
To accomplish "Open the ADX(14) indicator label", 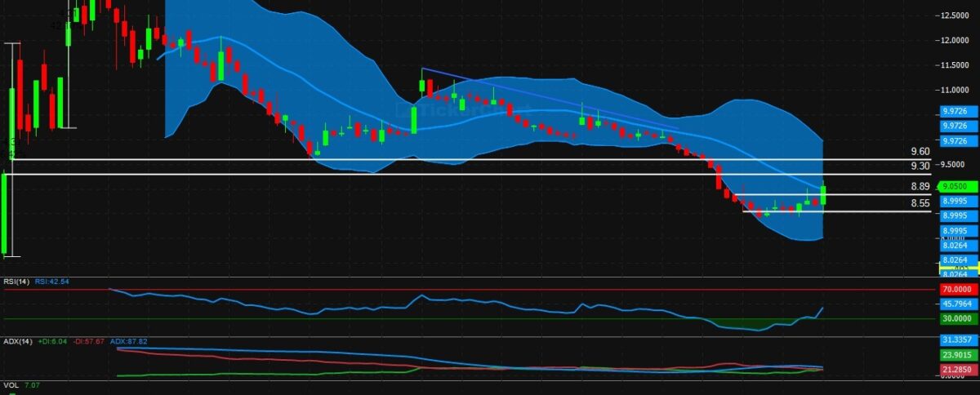I will 16,341.
